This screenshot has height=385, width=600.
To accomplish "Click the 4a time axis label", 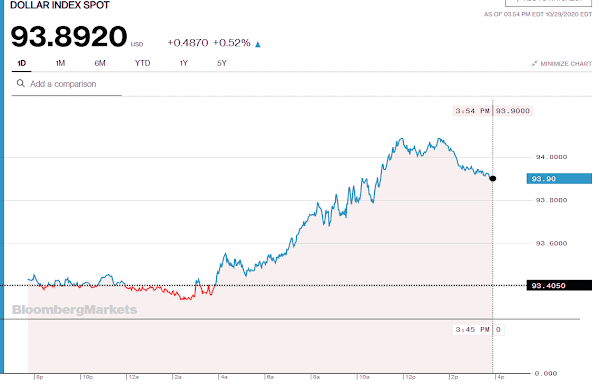I will click(224, 377).
